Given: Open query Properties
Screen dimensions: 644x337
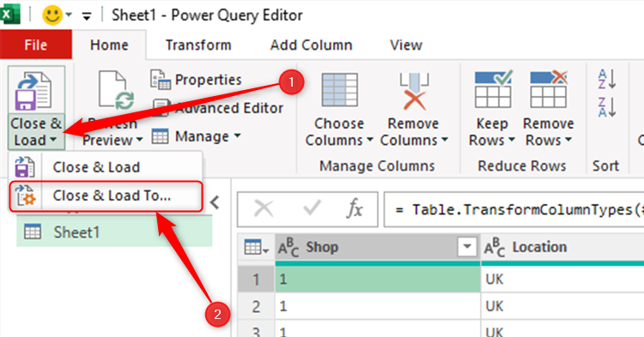Looking at the screenshot, I should (x=197, y=80).
